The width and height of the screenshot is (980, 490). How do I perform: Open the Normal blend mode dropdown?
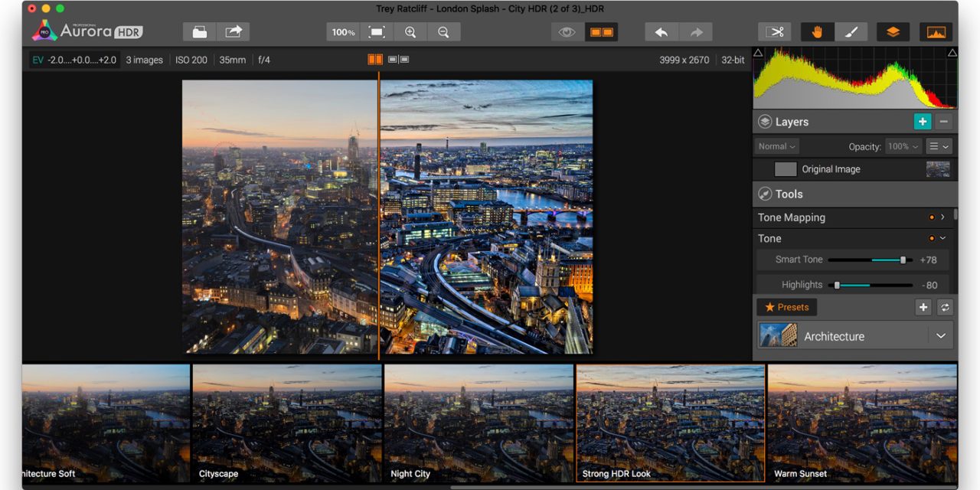(x=776, y=146)
